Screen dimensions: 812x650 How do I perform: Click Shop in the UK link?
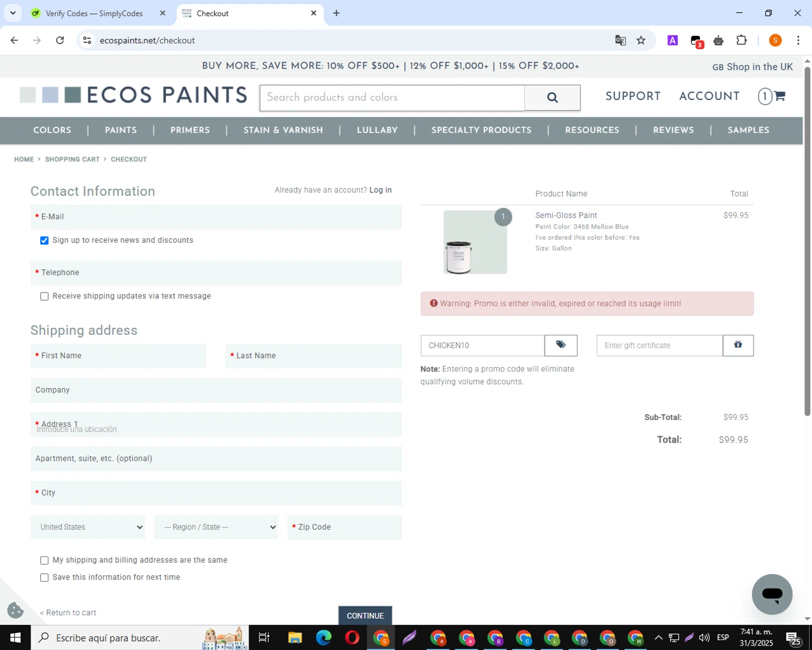[x=752, y=67]
